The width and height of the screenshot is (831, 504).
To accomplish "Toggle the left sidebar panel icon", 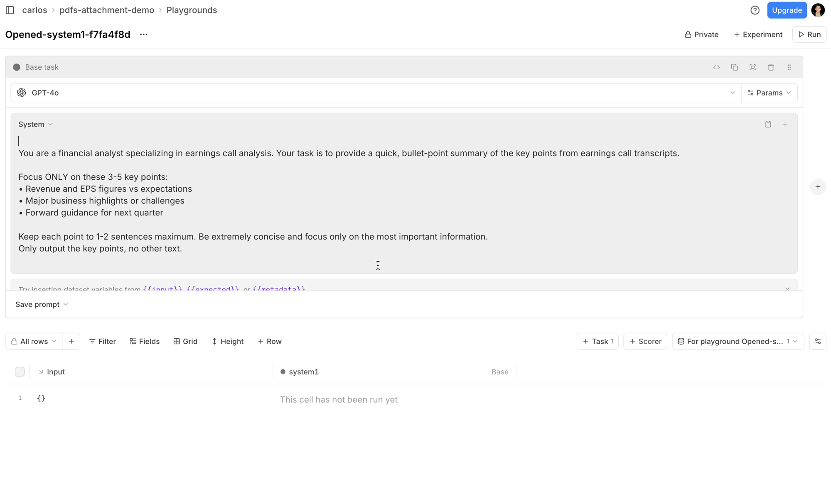I will (10, 10).
